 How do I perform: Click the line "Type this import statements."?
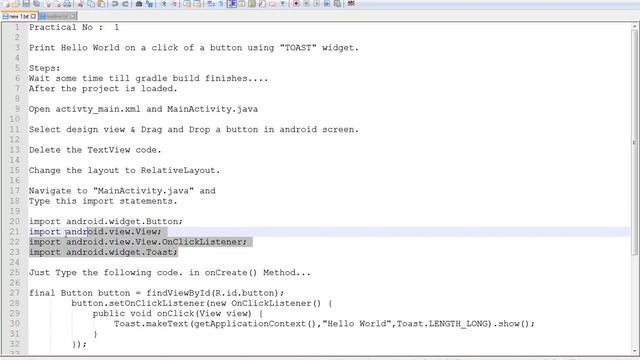pyautogui.click(x=103, y=201)
